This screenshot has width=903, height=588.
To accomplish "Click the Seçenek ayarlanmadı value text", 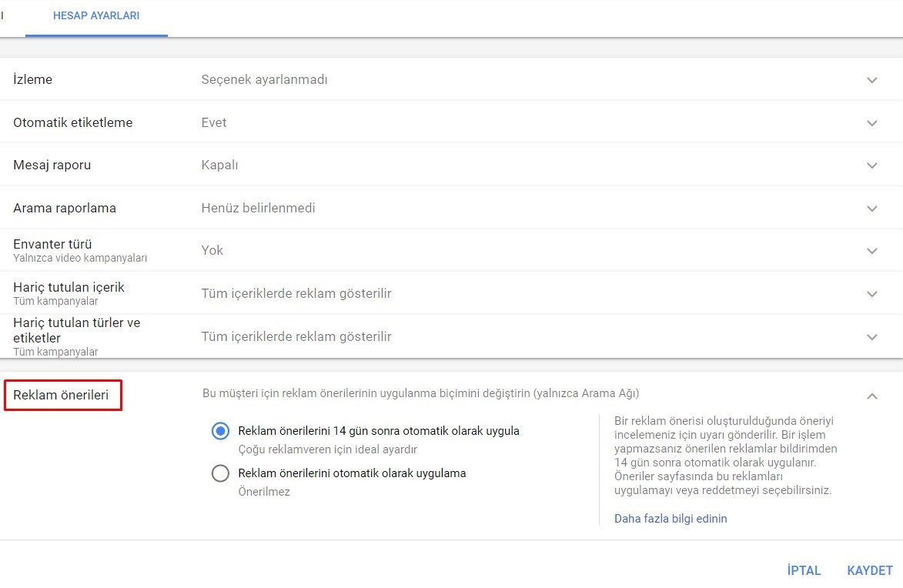I will coord(264,79).
